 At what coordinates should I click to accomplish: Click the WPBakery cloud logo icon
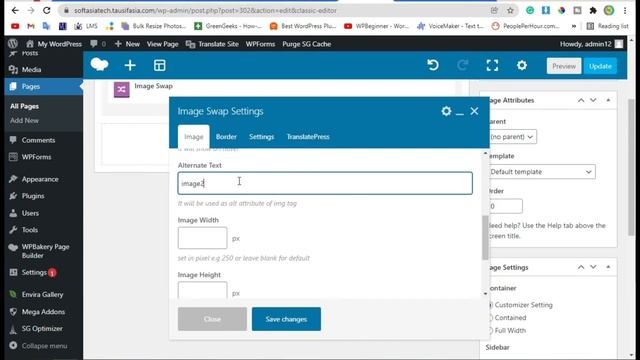[99, 65]
